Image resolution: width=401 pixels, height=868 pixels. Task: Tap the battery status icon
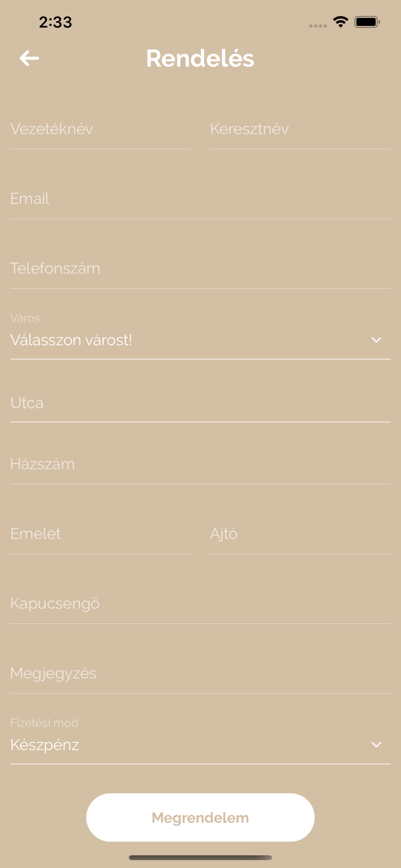(367, 22)
